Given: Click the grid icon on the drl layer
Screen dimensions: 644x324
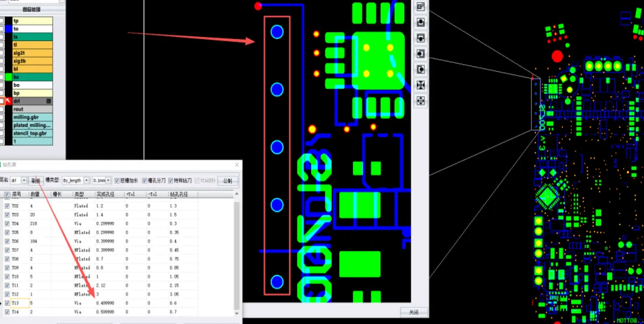Looking at the screenshot, I should (x=48, y=101).
